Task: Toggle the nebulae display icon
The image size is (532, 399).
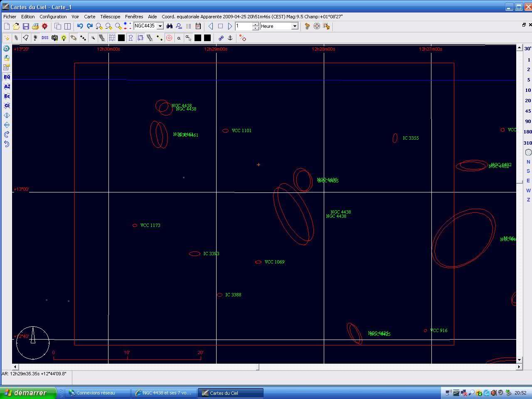Action: tap(16, 38)
